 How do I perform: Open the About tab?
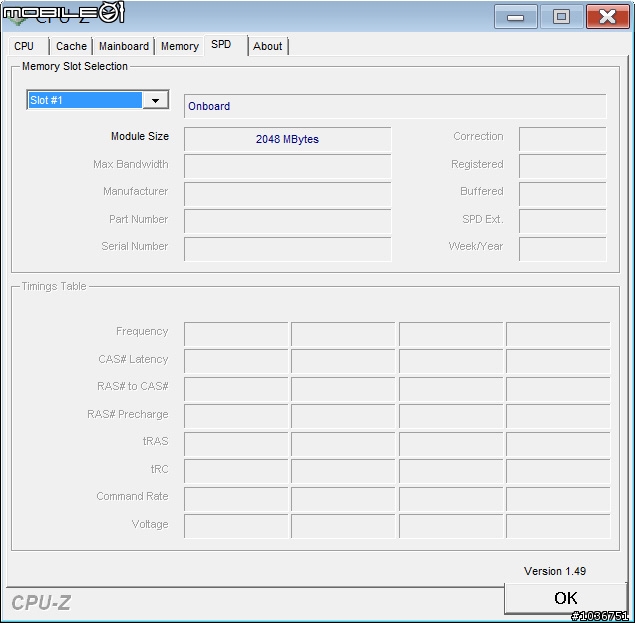tap(268, 46)
